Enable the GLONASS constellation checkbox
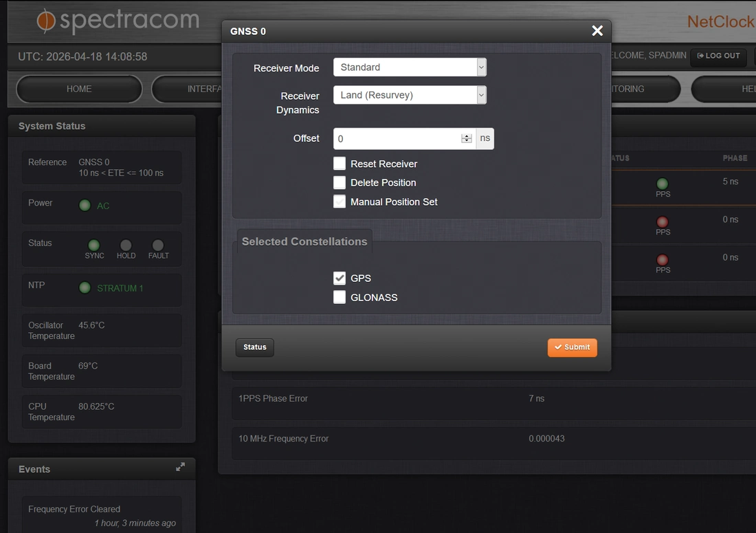The image size is (756, 533). click(340, 297)
